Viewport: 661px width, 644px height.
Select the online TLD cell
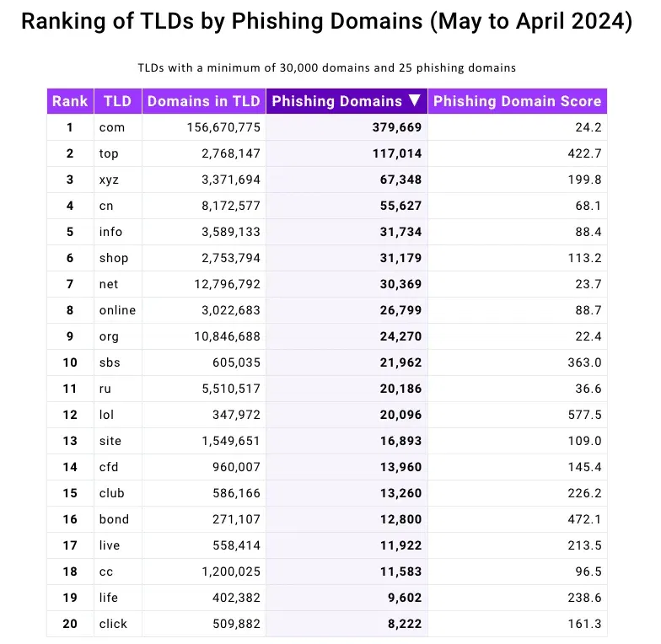117,310
